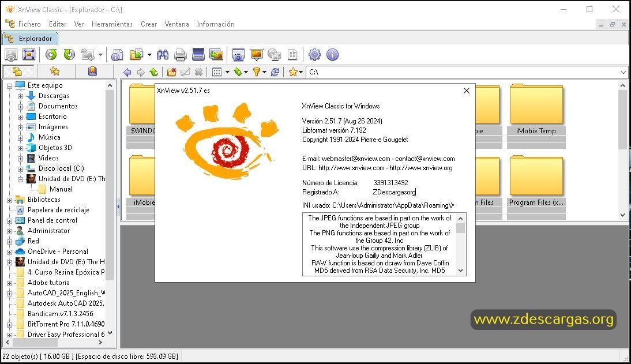Screen dimensions: 631x364
Task: Select Panel de control in tree
Action: coord(52,220)
